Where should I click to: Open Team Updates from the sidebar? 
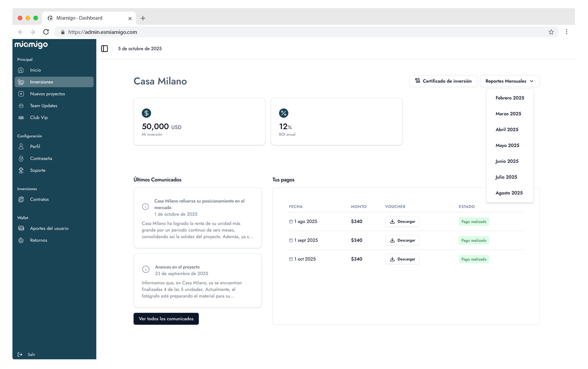(x=21, y=106)
